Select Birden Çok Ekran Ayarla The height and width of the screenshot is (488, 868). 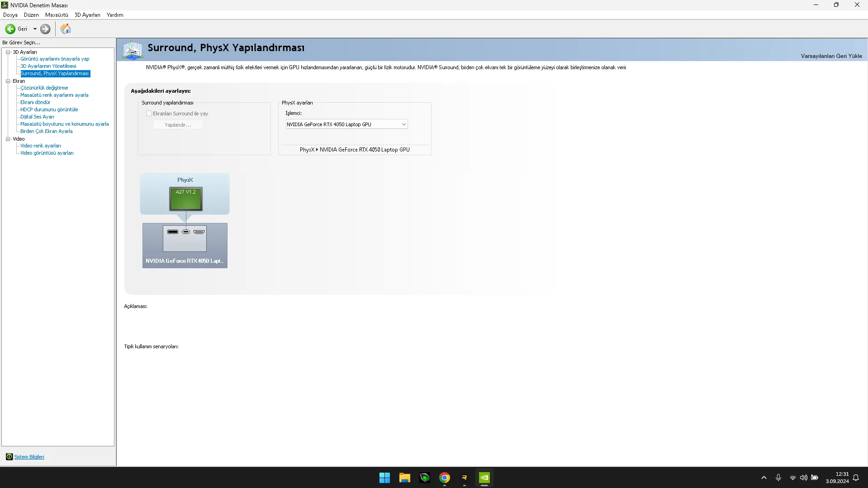point(47,131)
